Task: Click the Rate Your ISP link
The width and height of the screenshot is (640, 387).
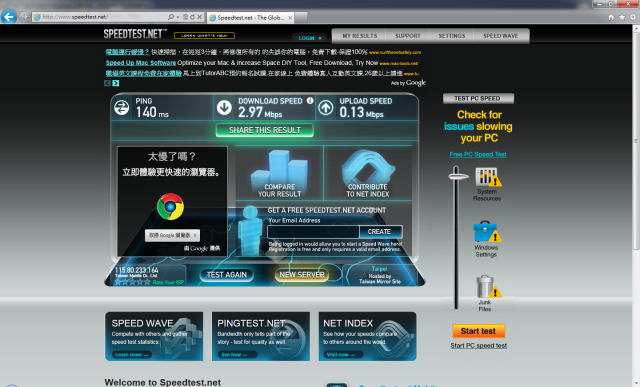Action: [x=169, y=282]
